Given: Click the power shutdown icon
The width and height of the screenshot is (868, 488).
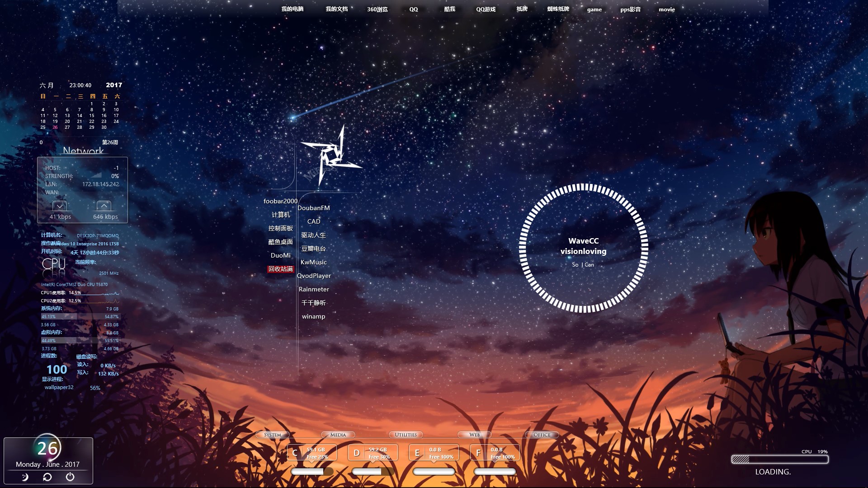Looking at the screenshot, I should 70,477.
